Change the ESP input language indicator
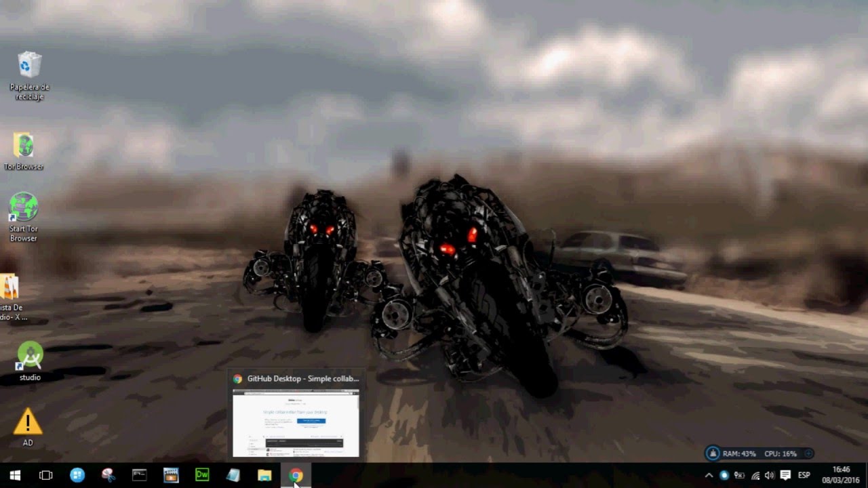Viewport: 868px width, 488px height. coord(804,475)
